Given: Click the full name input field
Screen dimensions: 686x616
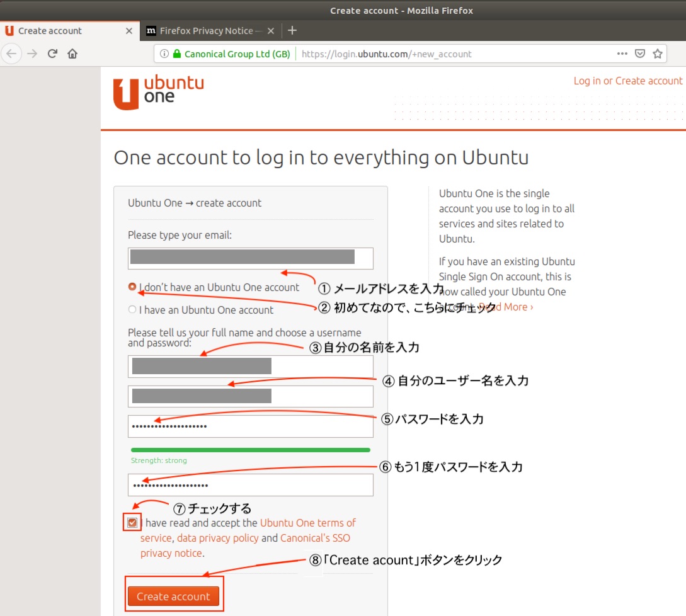Looking at the screenshot, I should click(251, 367).
